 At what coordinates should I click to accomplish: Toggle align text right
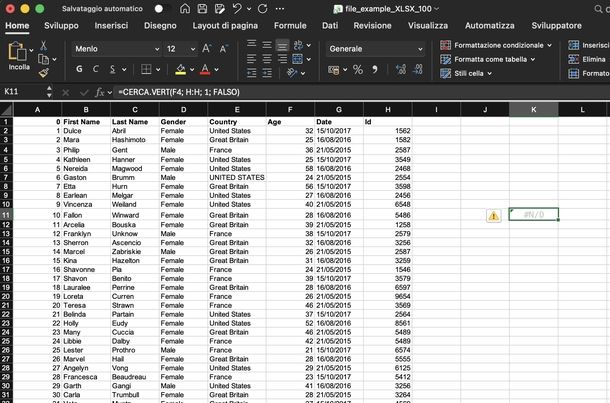[282, 59]
